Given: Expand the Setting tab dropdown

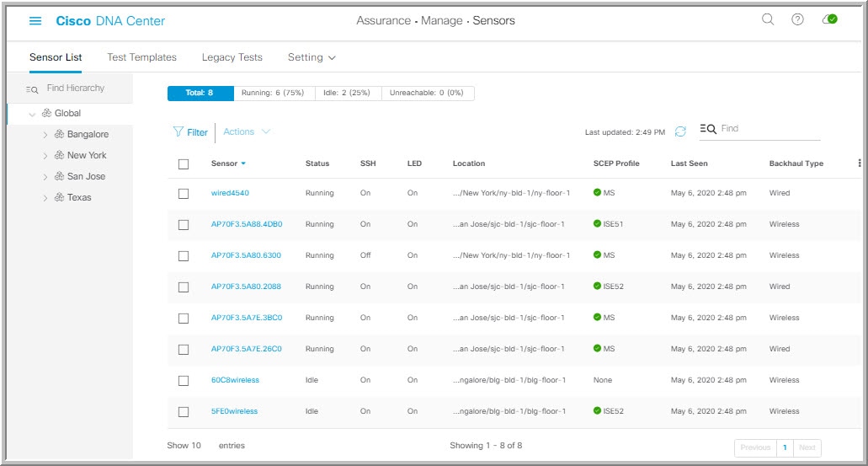Looking at the screenshot, I should (312, 57).
